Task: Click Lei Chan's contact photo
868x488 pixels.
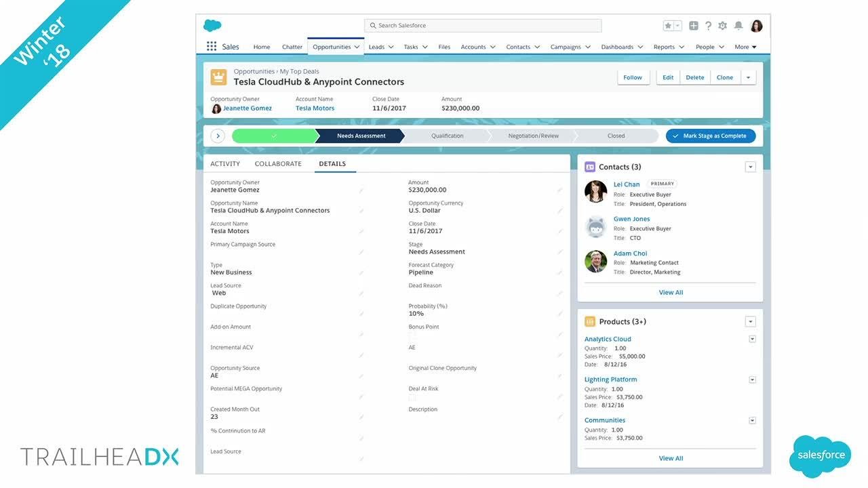Action: click(596, 192)
